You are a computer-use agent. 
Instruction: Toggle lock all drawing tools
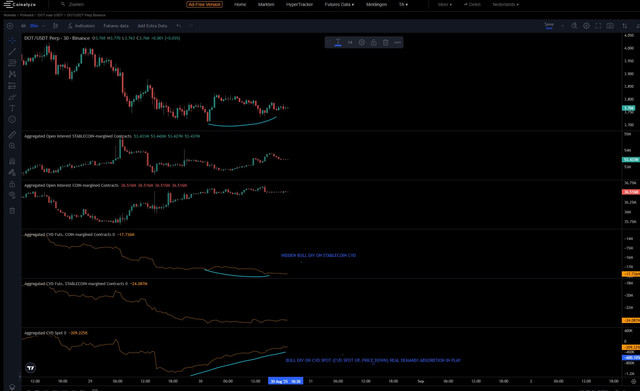(12, 184)
